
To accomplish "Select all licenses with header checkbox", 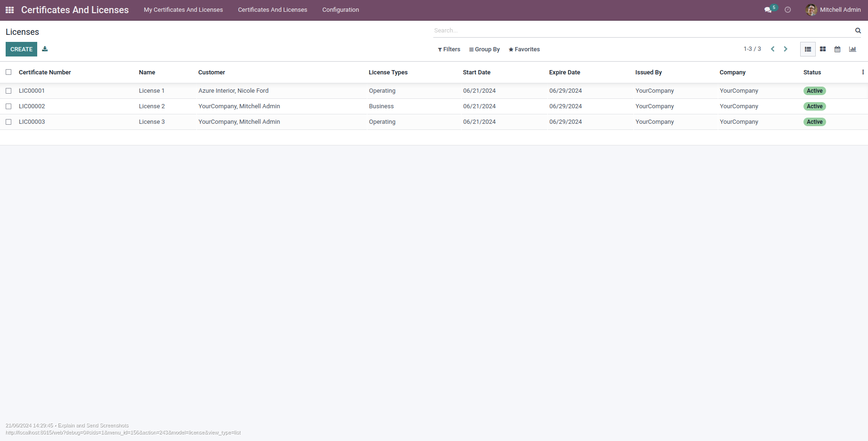I will coord(8,72).
